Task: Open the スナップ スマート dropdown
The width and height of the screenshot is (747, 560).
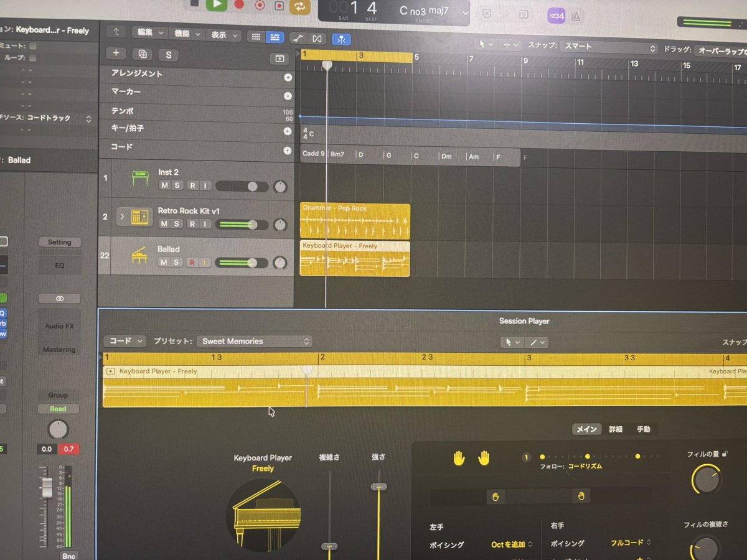Action: 610,47
